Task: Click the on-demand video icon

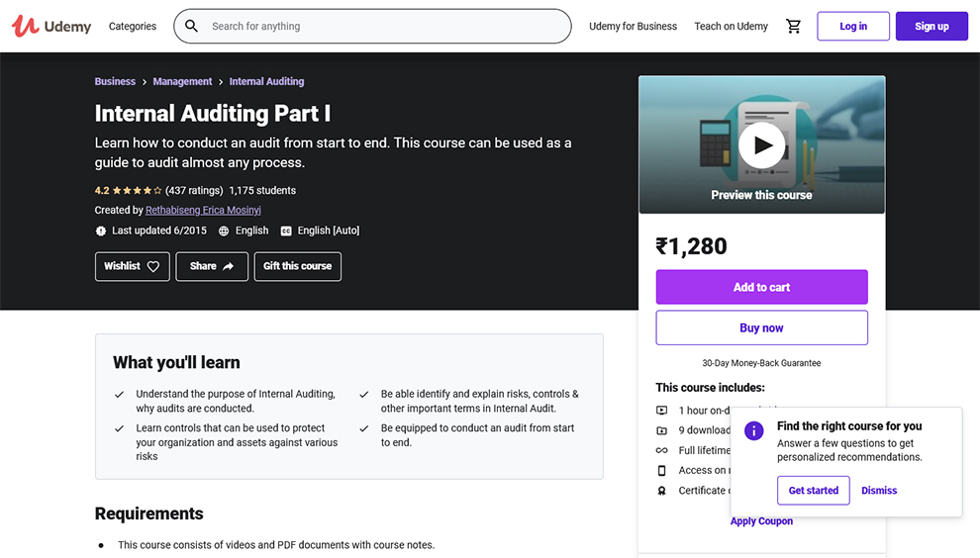Action: pyautogui.click(x=661, y=411)
